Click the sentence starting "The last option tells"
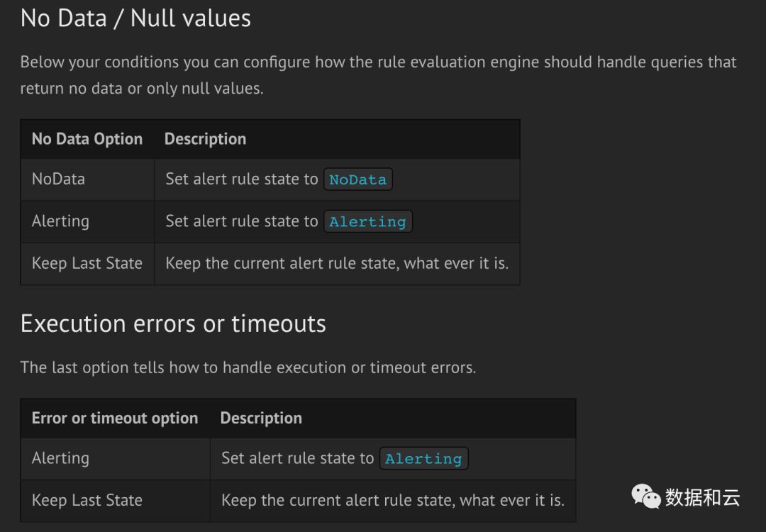The image size is (766, 532). pos(248,367)
